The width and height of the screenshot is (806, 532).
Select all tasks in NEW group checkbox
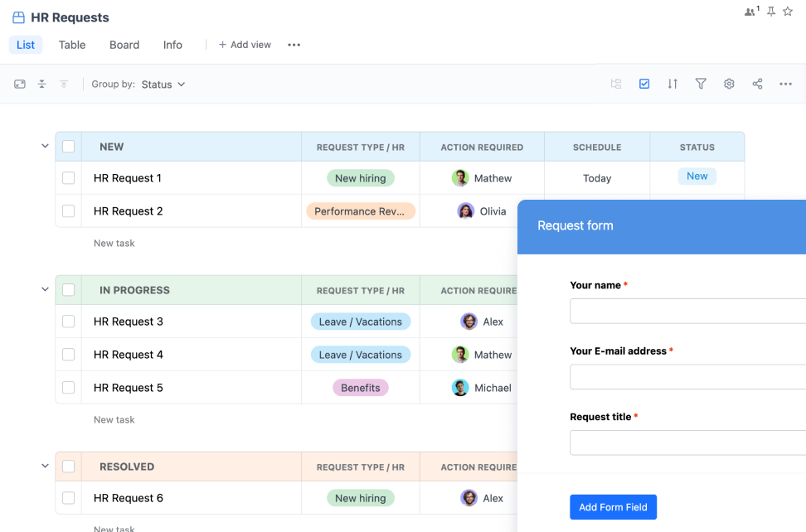pyautogui.click(x=69, y=147)
